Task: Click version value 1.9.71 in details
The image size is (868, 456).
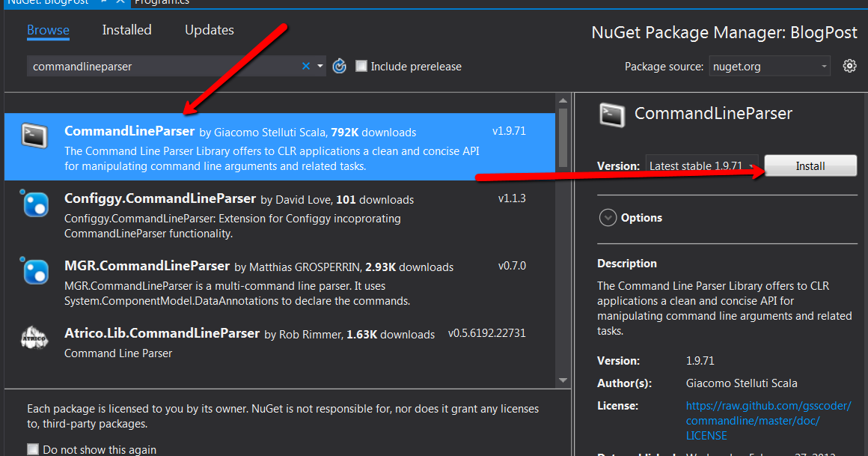Action: (x=700, y=361)
